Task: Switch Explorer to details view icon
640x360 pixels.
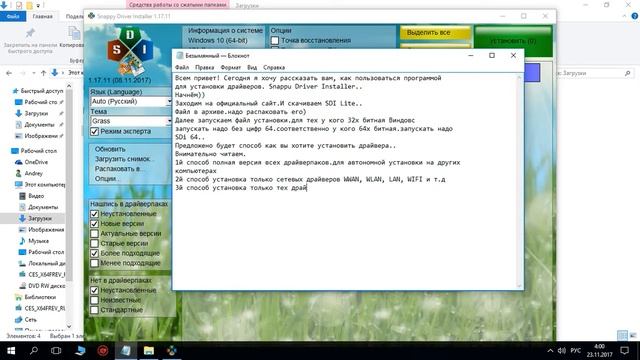Action: (622, 336)
